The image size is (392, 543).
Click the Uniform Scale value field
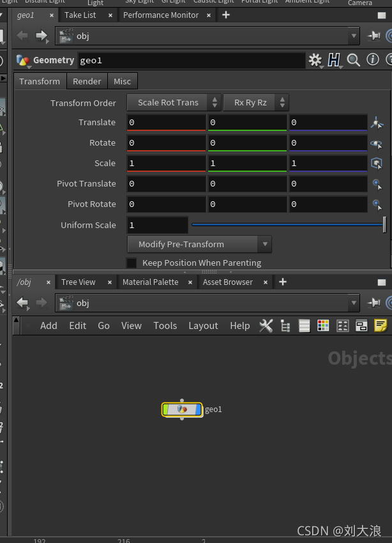tap(158, 226)
